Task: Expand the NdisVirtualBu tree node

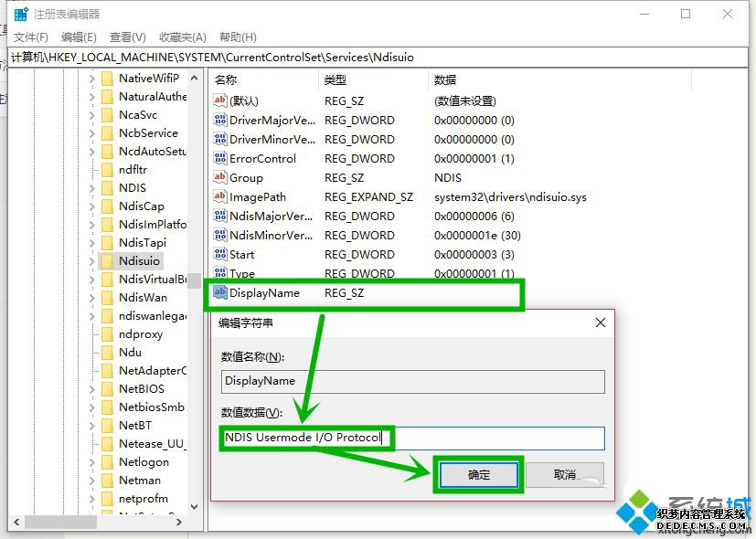Action: coord(91,280)
